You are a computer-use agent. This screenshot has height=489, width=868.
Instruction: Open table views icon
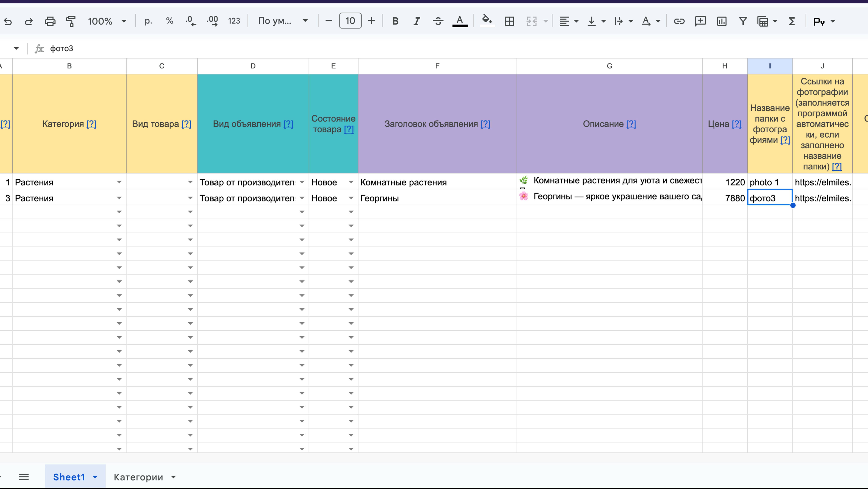763,21
